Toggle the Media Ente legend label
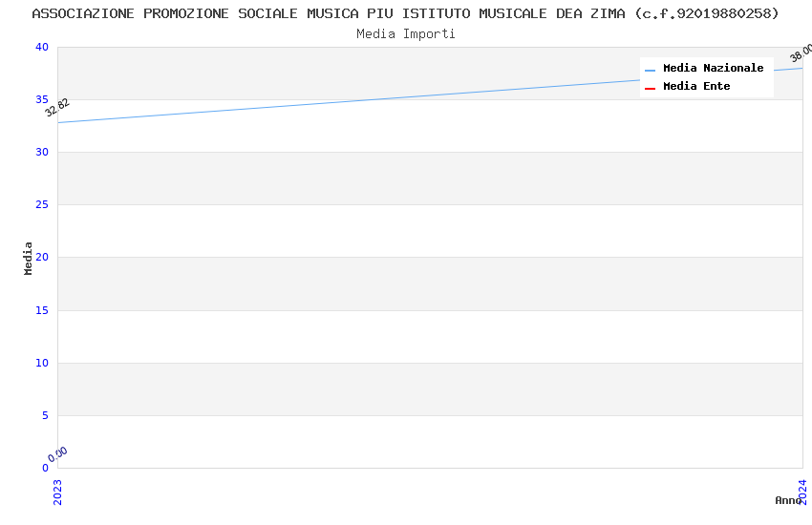Viewport: 812px width, 525px height. pos(696,87)
